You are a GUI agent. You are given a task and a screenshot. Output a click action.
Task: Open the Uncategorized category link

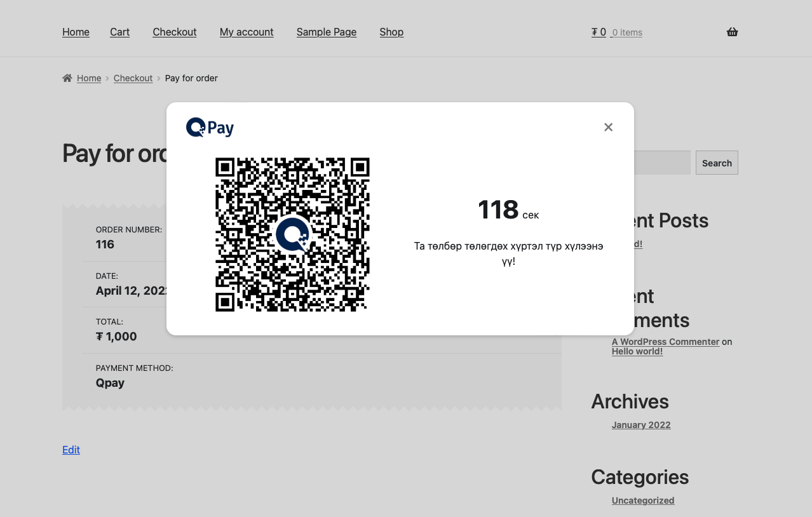643,500
